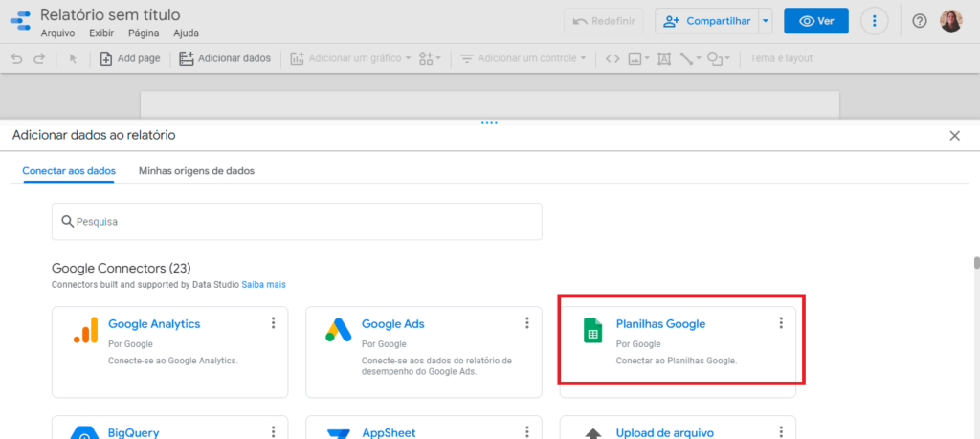Viewport: 980px width, 439px height.
Task: Open the line tool dropdown
Action: [x=691, y=58]
